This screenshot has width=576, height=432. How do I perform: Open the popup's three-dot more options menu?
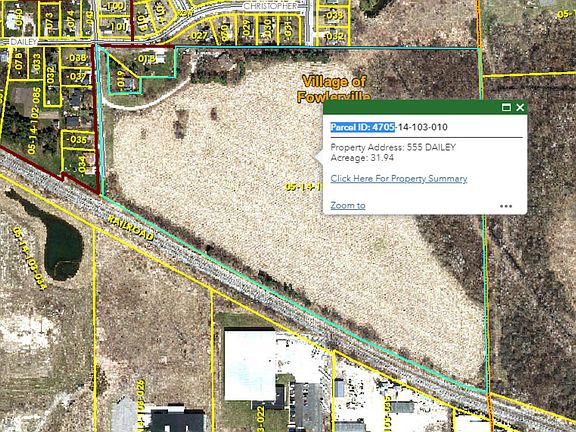click(x=506, y=206)
